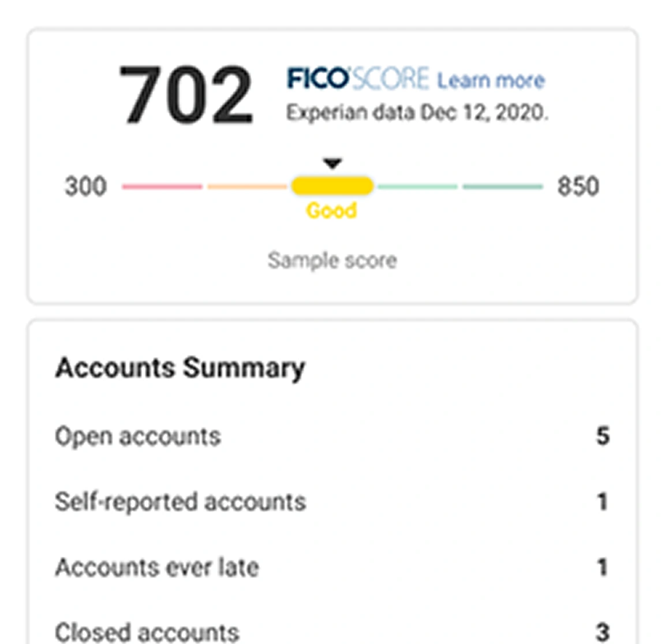Click the FICO Score logo
Viewport: 665px width, 644px height.
(358, 78)
